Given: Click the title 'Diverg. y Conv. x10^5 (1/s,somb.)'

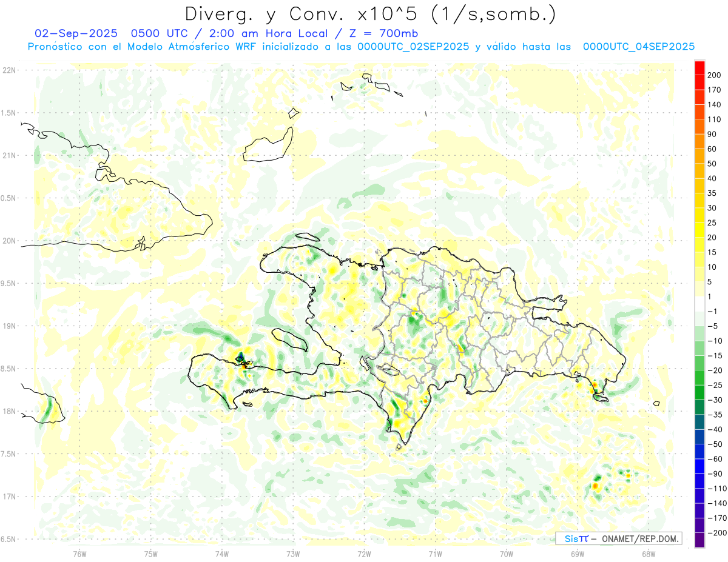Looking at the screenshot, I should [369, 14].
